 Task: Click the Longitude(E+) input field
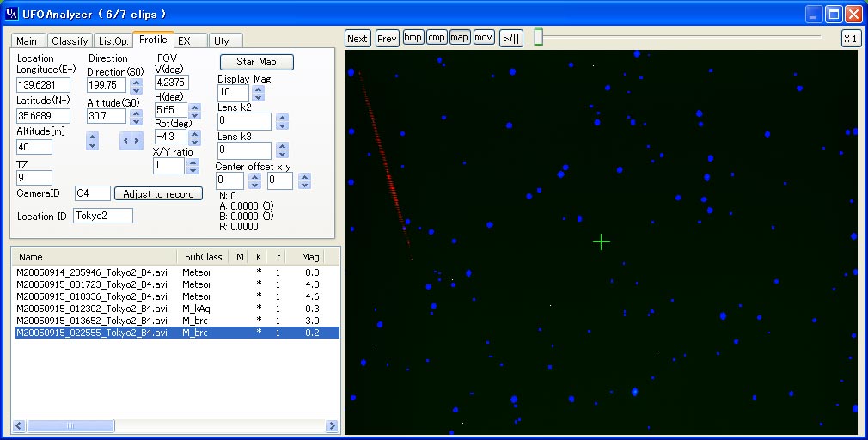43,85
